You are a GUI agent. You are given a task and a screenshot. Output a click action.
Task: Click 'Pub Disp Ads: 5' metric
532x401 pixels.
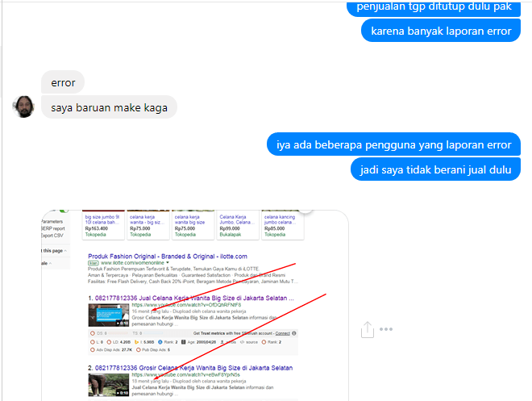click(153, 349)
